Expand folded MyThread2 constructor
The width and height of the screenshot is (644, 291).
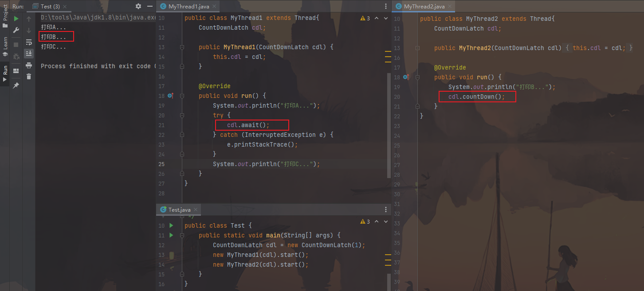[x=417, y=48]
